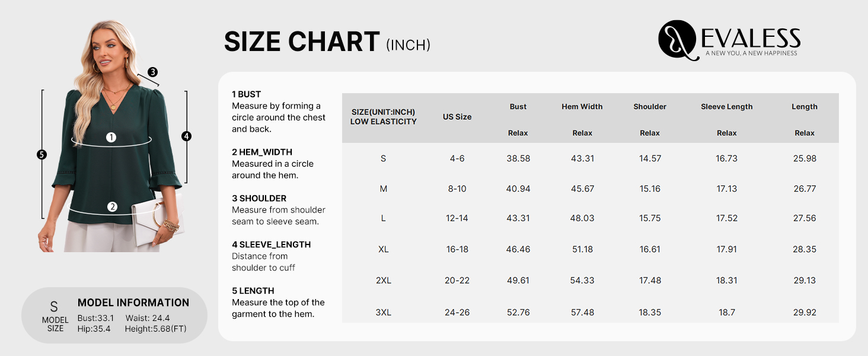Click the number 1 bust marker on model
The width and height of the screenshot is (868, 356).
coord(111,137)
